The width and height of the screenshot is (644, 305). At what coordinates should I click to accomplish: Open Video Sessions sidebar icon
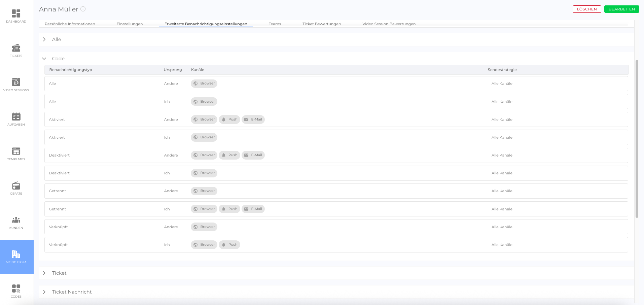click(x=16, y=85)
